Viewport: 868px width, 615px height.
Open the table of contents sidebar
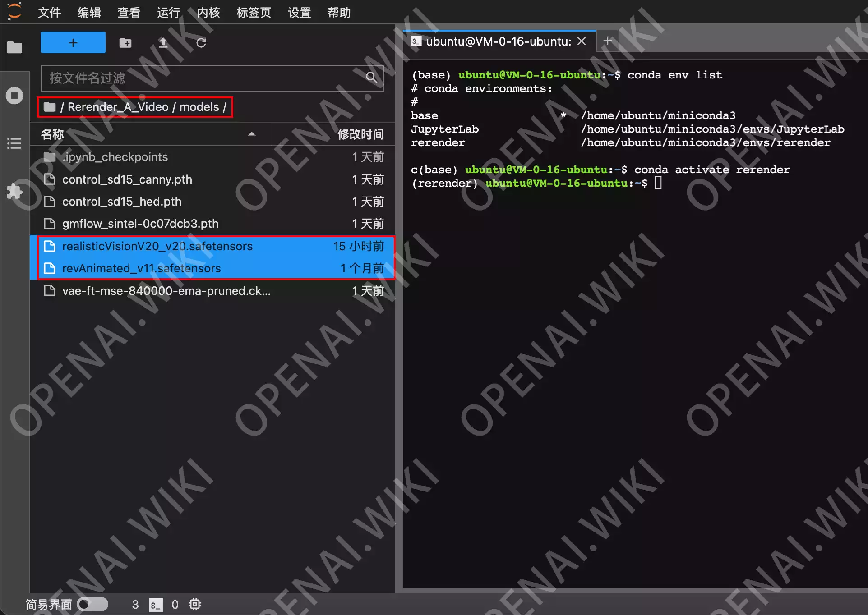click(x=14, y=143)
